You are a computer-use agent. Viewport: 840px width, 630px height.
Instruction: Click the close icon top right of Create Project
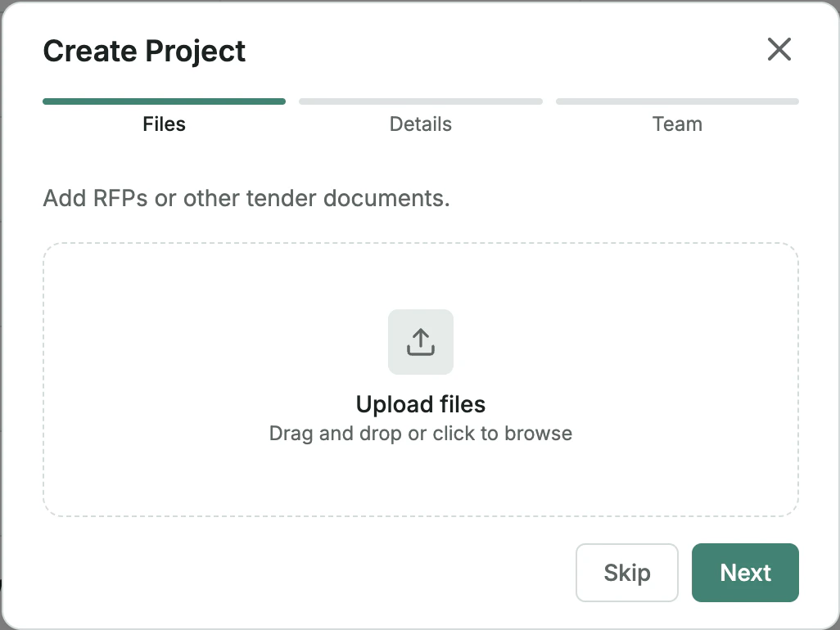tap(779, 50)
